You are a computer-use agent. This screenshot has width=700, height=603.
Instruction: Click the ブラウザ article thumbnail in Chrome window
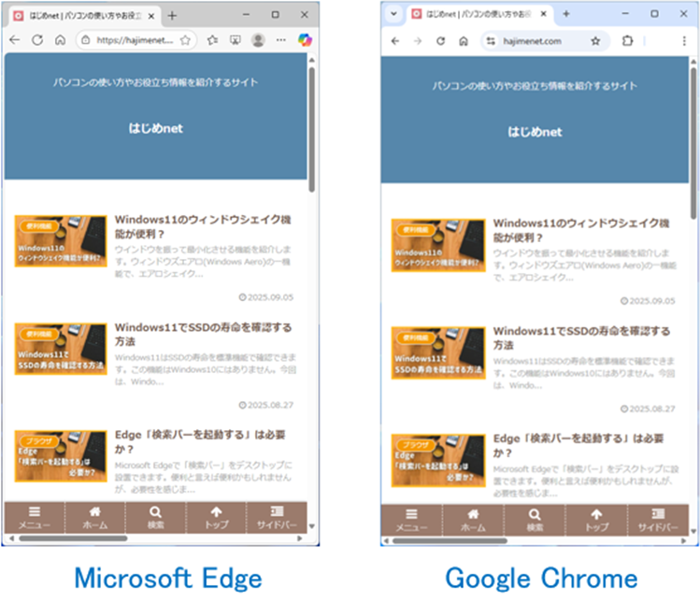tap(438, 460)
